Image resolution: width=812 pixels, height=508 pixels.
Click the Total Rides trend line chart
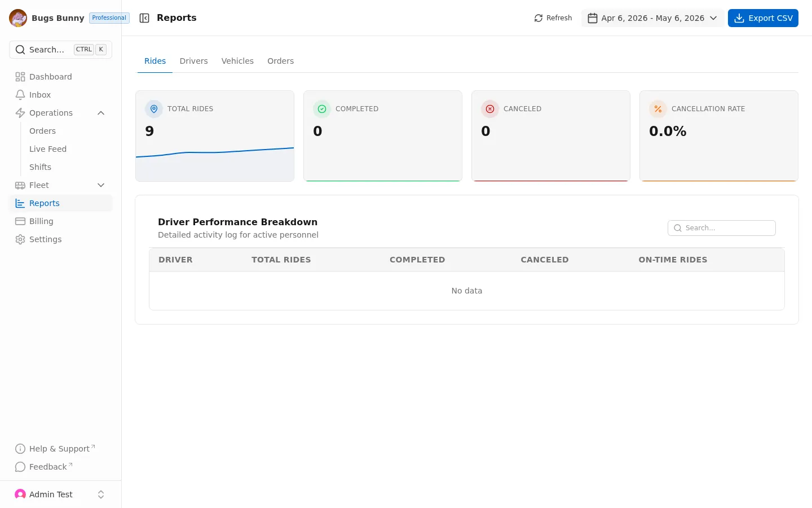coord(215,164)
